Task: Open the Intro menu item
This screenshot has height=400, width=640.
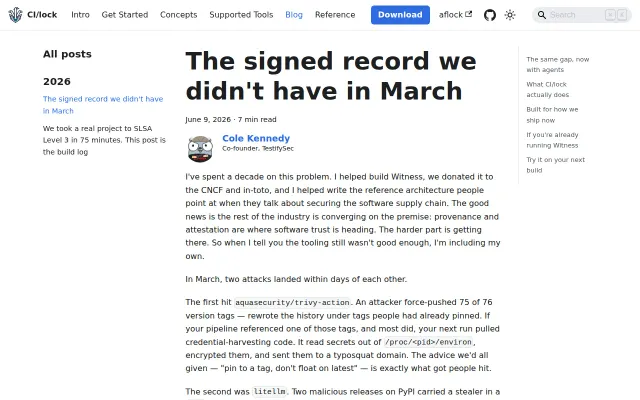Action: tap(80, 15)
